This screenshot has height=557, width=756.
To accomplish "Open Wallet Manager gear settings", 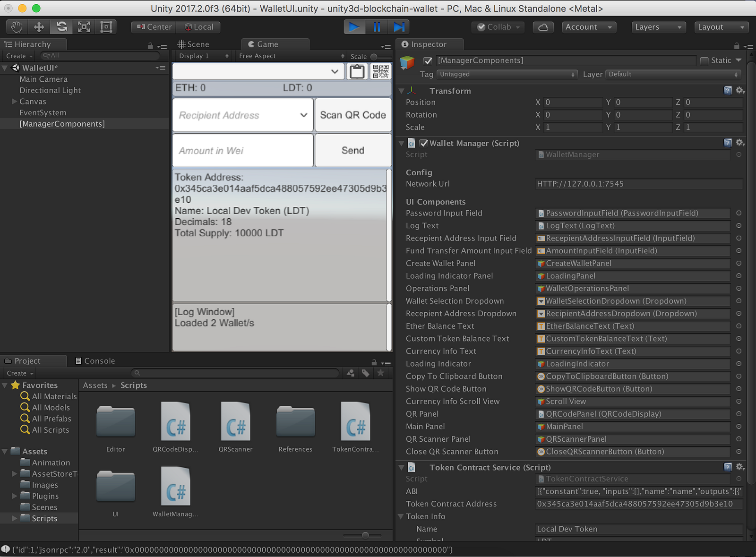I will [740, 143].
